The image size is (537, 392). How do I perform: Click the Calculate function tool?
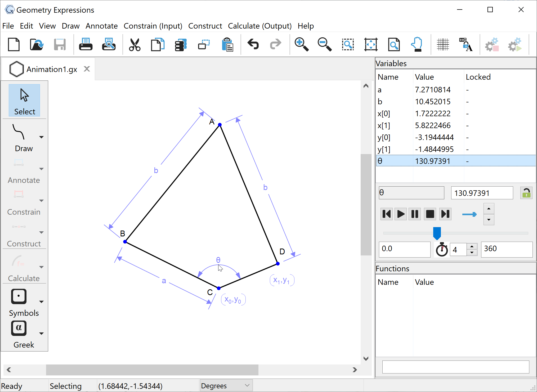(x=17, y=261)
